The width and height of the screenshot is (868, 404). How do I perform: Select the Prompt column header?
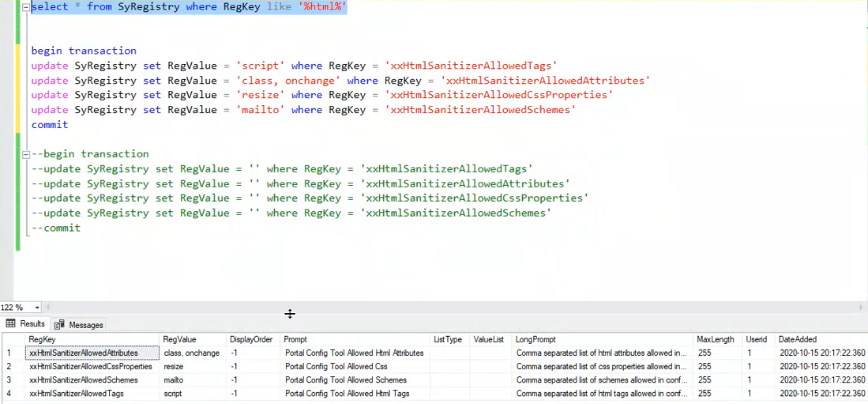355,339
